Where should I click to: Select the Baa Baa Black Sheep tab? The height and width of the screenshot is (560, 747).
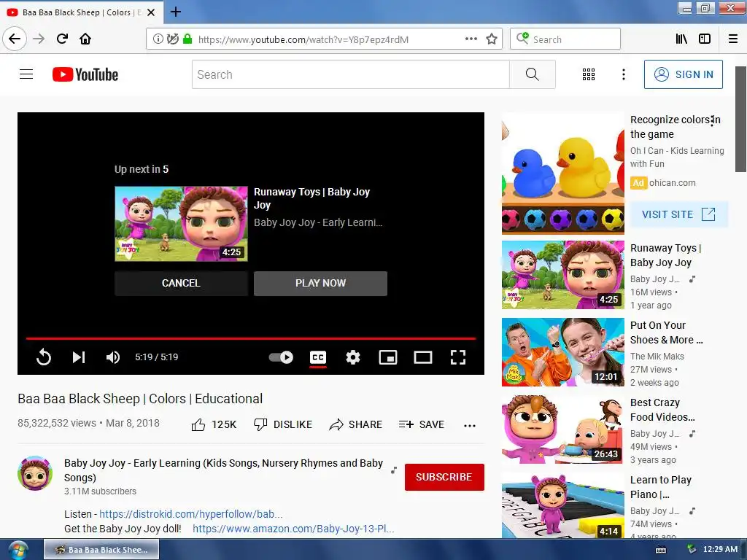pyautogui.click(x=82, y=12)
